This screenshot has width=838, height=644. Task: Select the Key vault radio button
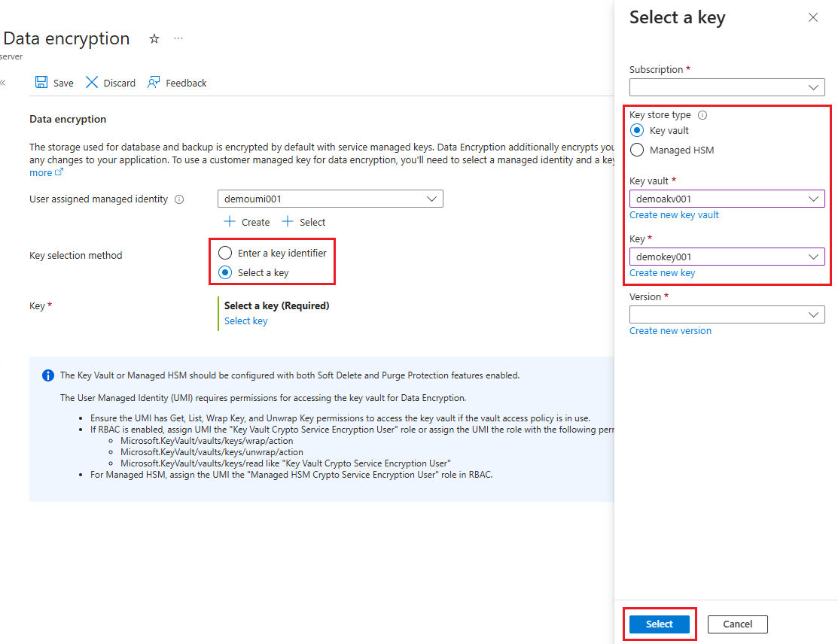pos(637,131)
